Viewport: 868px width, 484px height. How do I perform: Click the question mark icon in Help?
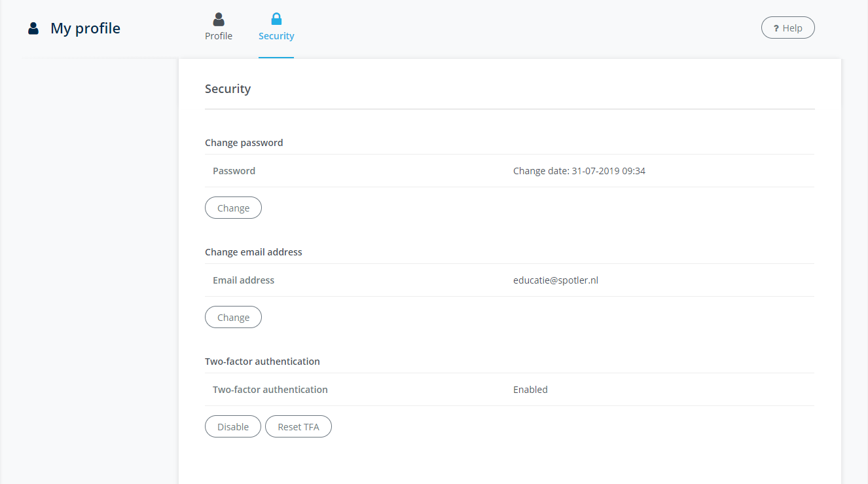click(x=776, y=28)
